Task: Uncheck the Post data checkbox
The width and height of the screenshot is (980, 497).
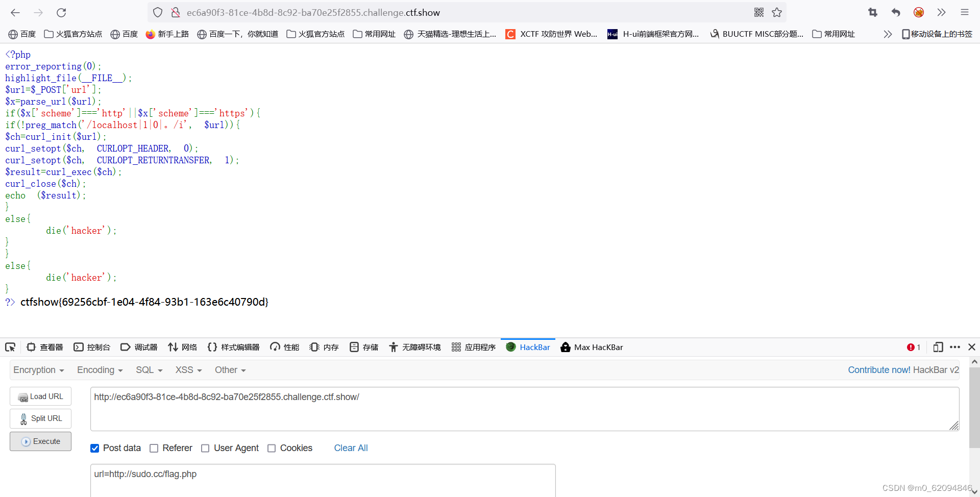Action: (95, 448)
